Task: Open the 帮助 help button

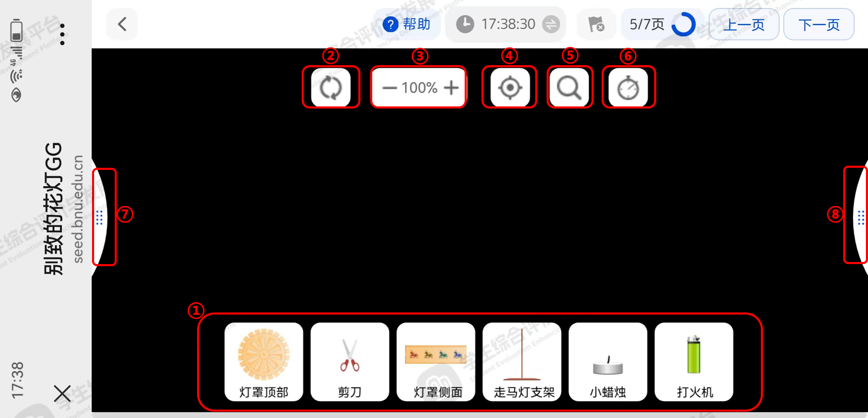Action: [407, 24]
